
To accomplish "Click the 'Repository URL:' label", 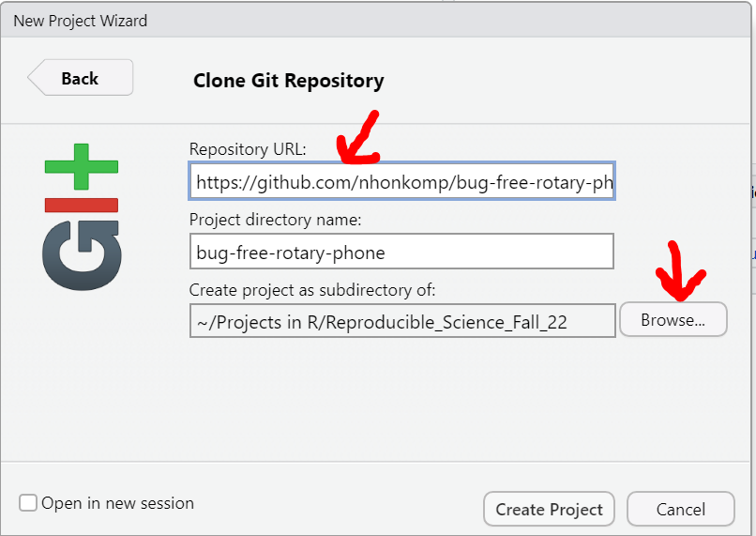I will coord(248,149).
